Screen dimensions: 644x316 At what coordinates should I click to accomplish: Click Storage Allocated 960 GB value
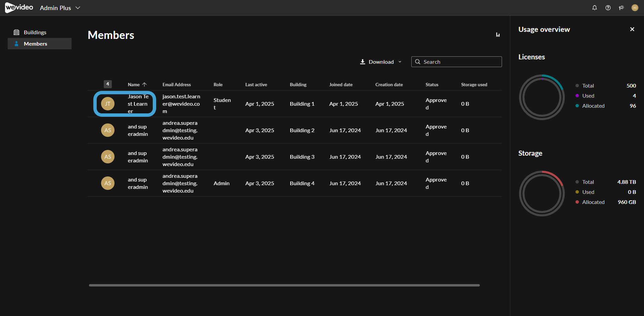[x=627, y=202]
